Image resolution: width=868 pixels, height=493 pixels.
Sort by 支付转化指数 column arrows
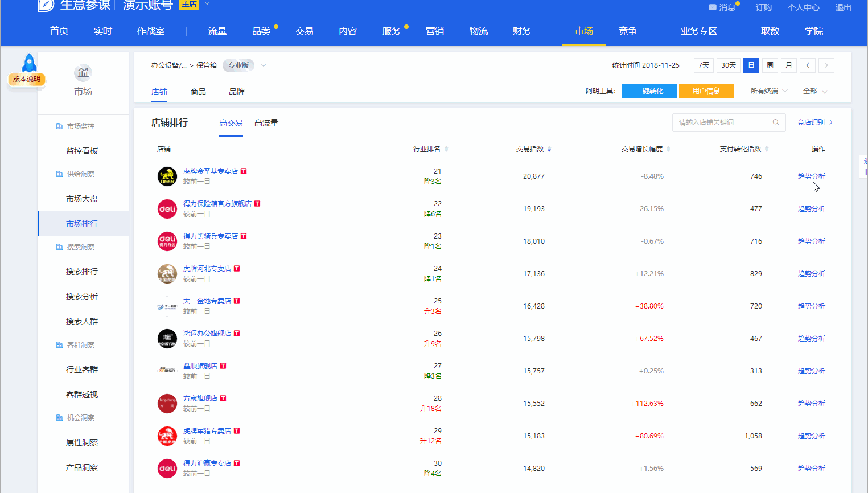(x=767, y=149)
